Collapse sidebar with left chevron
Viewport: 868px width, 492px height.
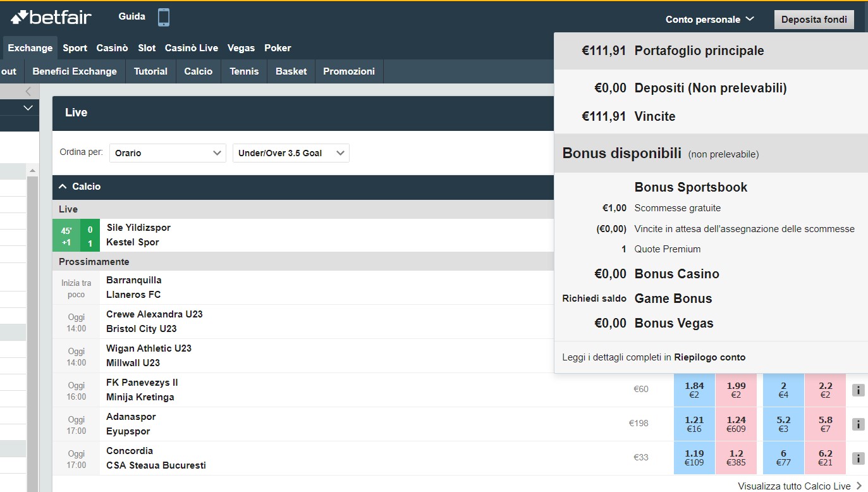click(x=28, y=92)
